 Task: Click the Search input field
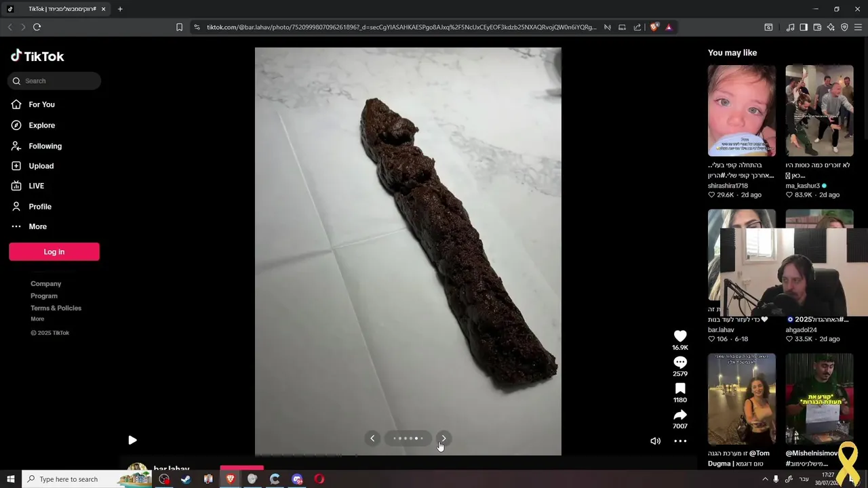54,81
